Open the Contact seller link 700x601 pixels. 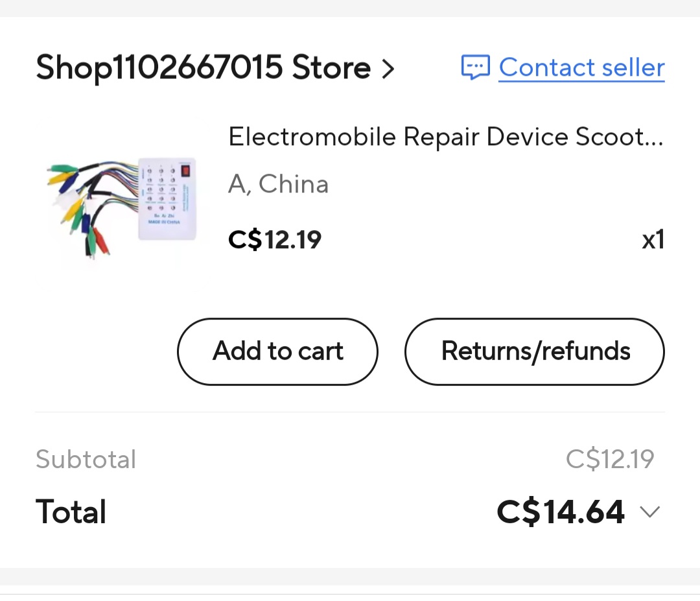(581, 67)
